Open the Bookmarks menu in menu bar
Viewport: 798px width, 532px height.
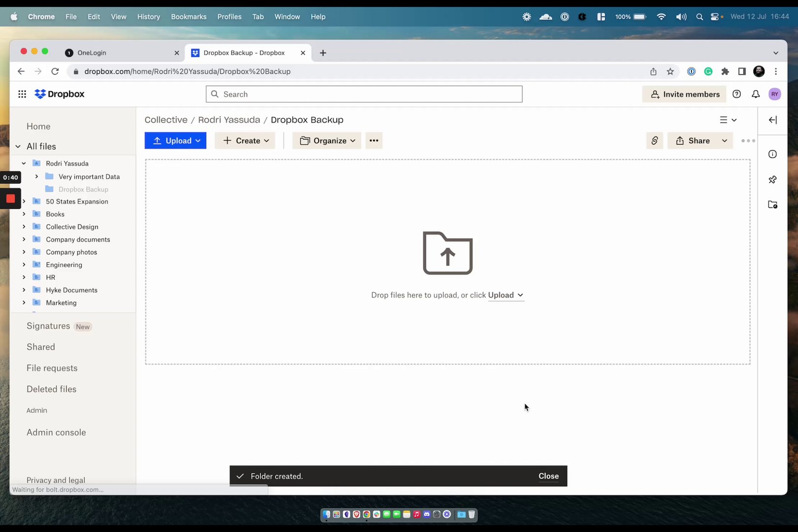coord(189,16)
